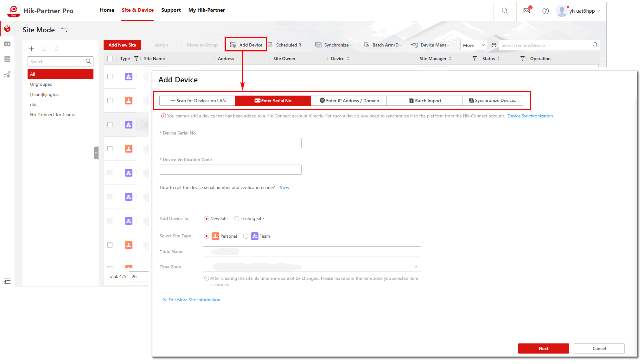
Task: Choose Team site type radio
Action: (x=246, y=236)
